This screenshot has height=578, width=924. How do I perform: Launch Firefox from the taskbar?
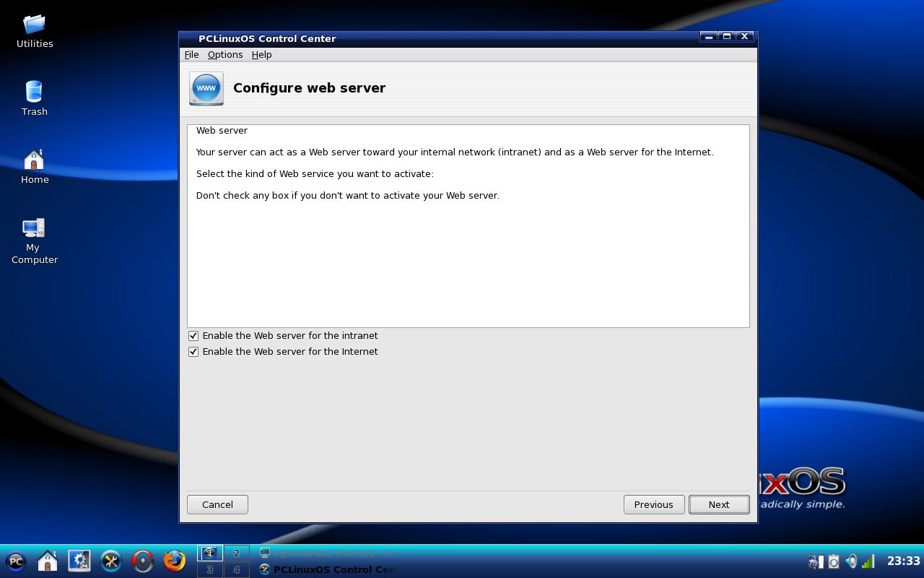pyautogui.click(x=175, y=561)
